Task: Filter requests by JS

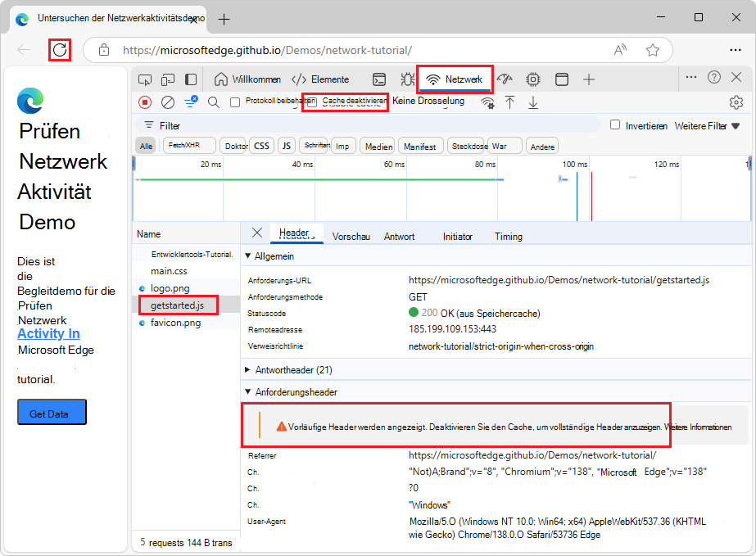Action: pyautogui.click(x=287, y=146)
